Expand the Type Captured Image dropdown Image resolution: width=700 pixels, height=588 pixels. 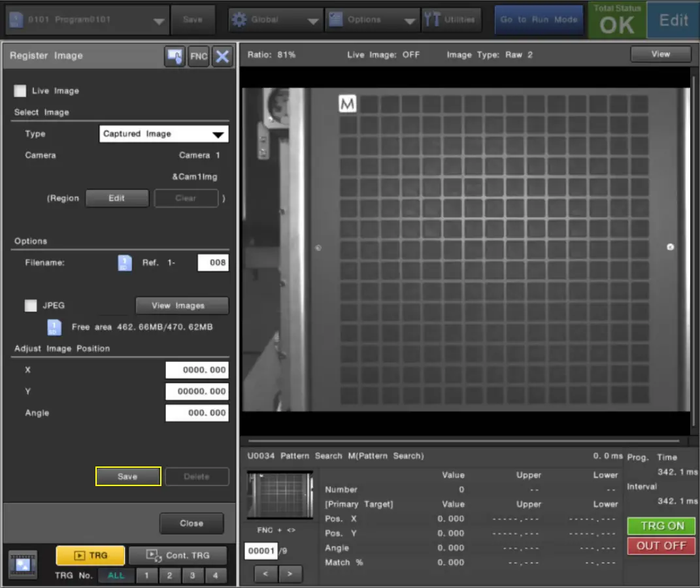pos(163,134)
